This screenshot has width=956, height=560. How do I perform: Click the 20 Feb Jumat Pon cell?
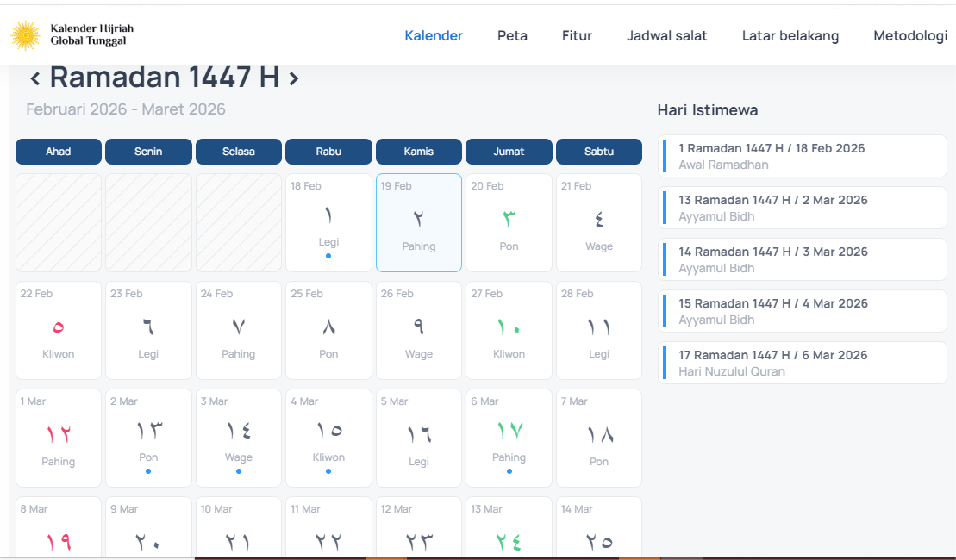pos(509,222)
